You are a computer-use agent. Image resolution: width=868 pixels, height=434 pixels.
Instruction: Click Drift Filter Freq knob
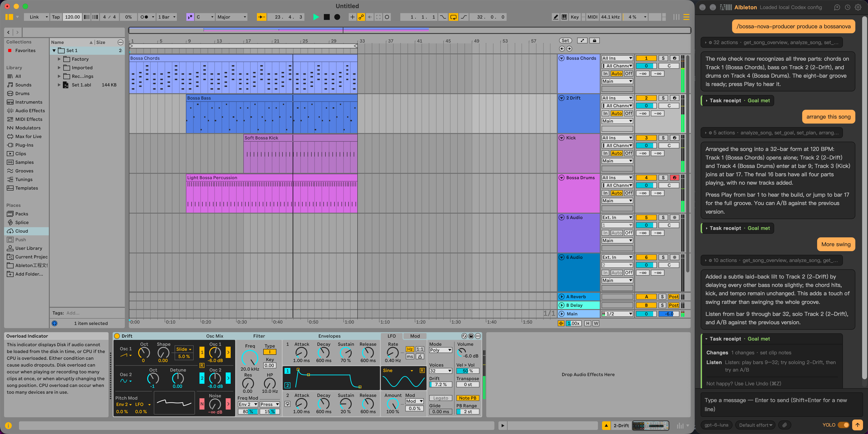tap(250, 358)
